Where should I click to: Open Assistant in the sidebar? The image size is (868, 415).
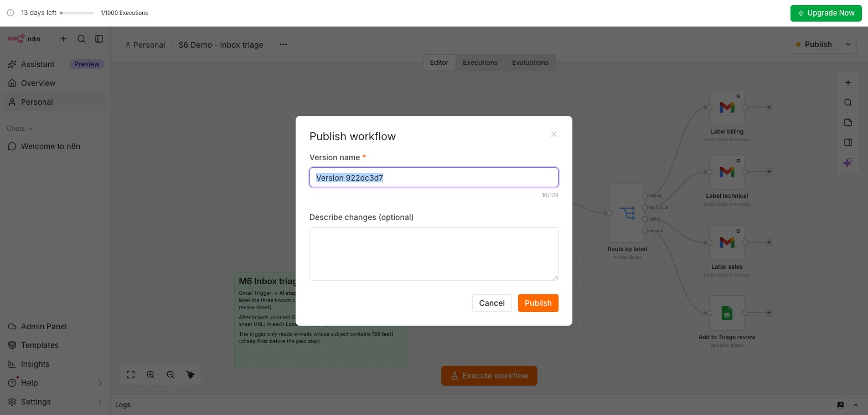pos(38,64)
